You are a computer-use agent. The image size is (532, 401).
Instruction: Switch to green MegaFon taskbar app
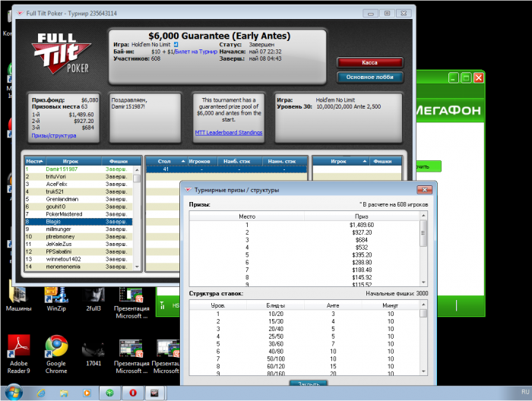(109, 393)
